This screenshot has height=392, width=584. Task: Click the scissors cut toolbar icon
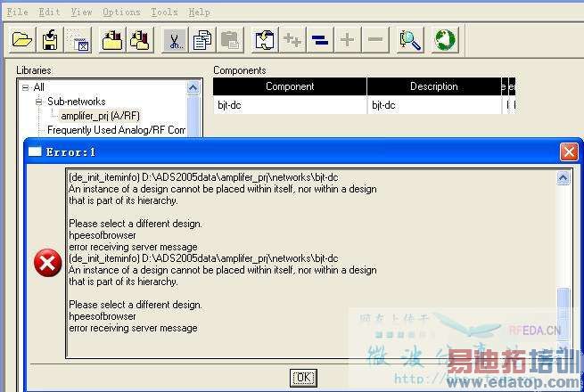(x=174, y=39)
